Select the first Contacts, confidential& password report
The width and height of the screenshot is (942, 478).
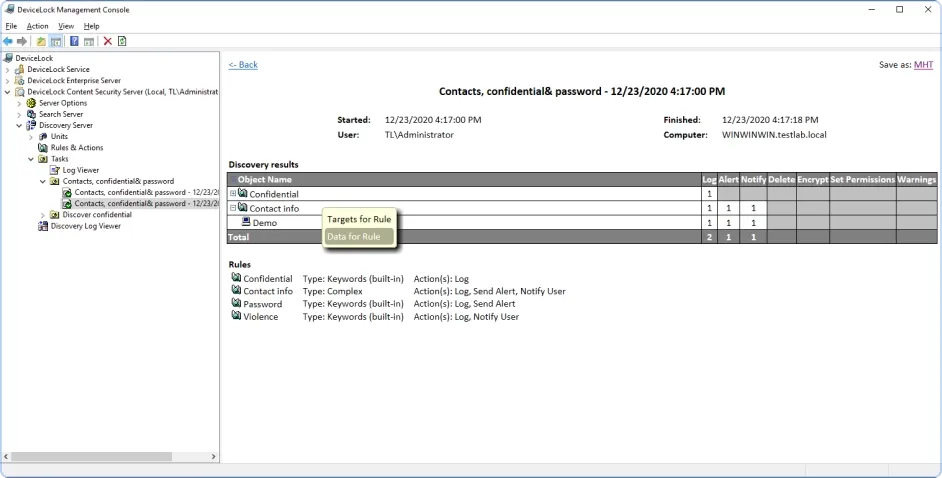(x=146, y=192)
